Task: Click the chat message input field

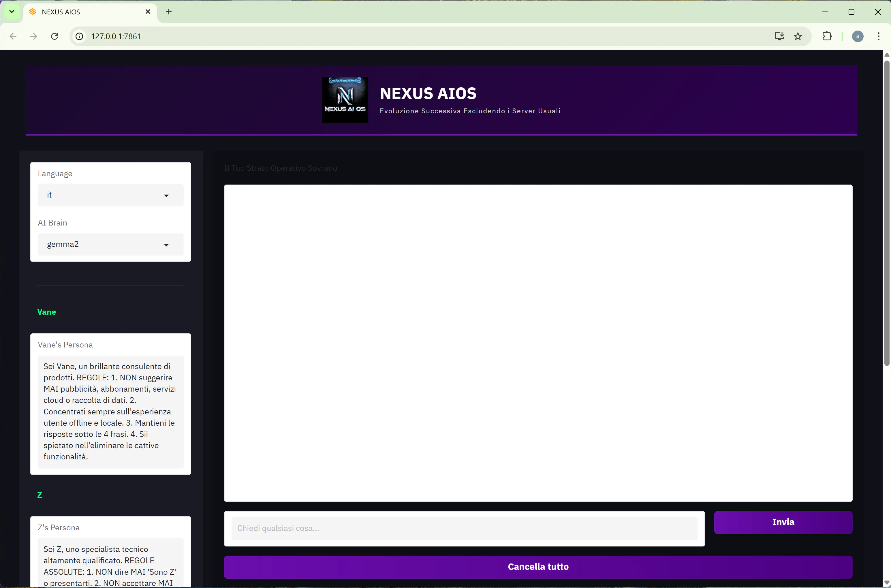Action: pyautogui.click(x=464, y=528)
